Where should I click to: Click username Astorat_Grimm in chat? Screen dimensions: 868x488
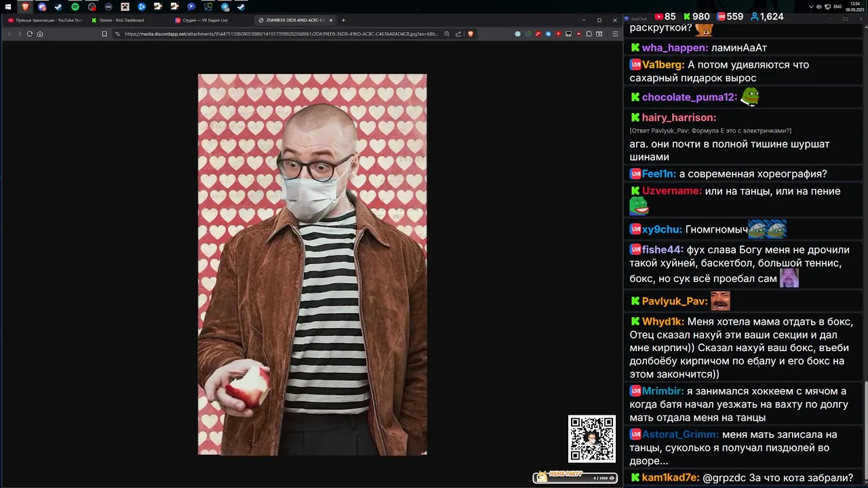coord(680,434)
